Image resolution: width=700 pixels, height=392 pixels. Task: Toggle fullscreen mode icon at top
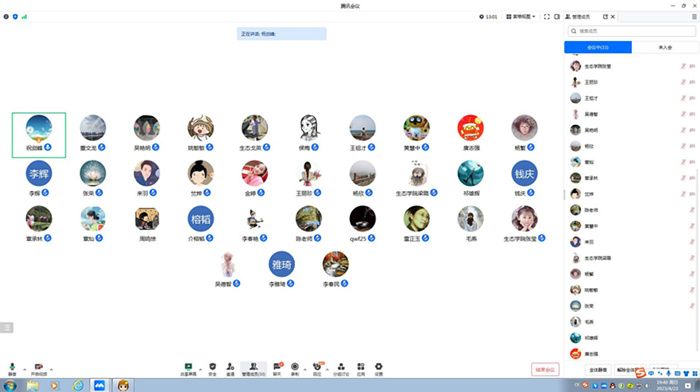point(546,17)
